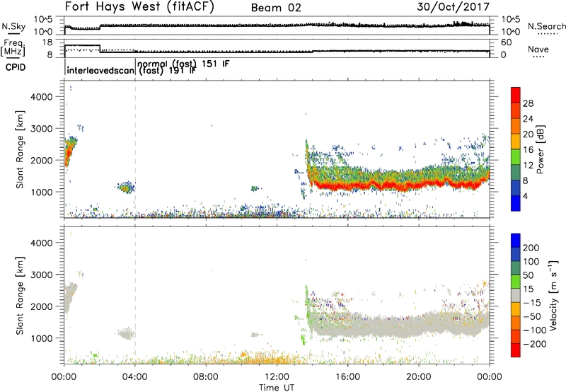Click the "Power [dB]" color bar title
Screen dimensions: 566x392
[541, 149]
